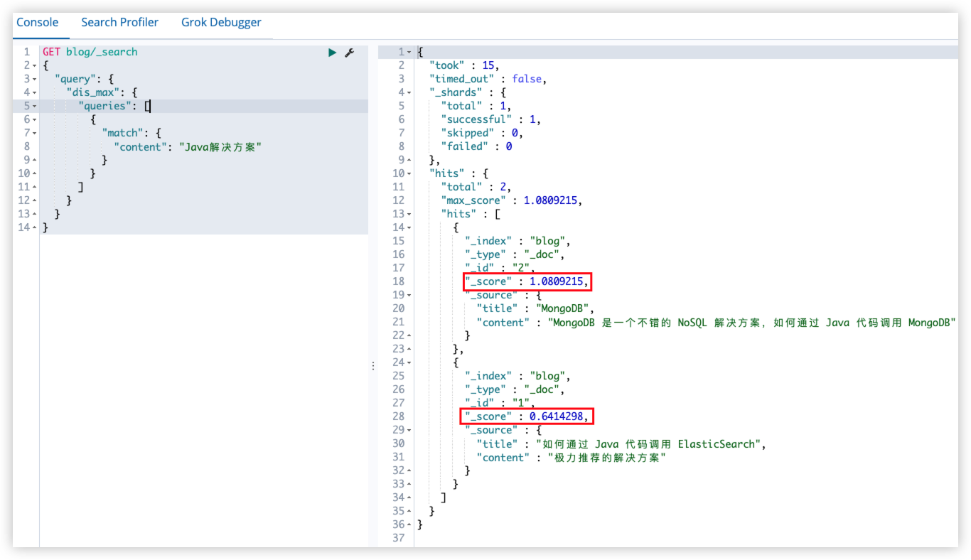Collapse the object fold at request line 6
The height and width of the screenshot is (560, 971).
tap(34, 119)
